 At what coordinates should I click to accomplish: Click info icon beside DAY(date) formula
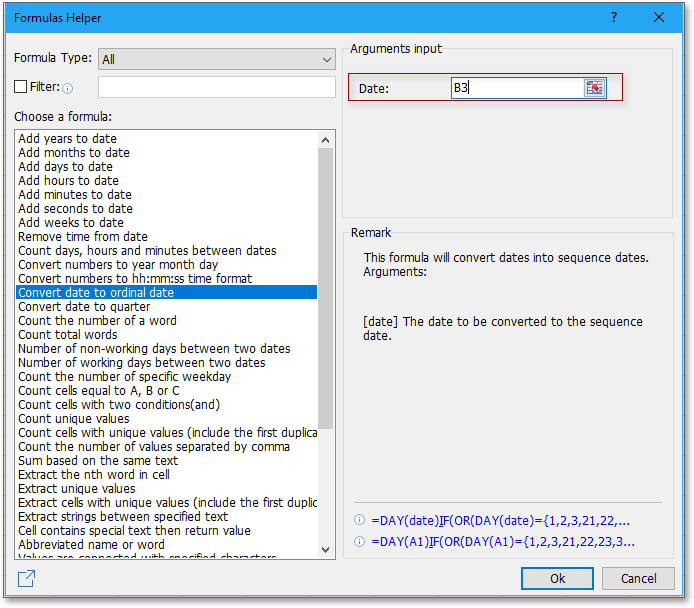(360, 521)
